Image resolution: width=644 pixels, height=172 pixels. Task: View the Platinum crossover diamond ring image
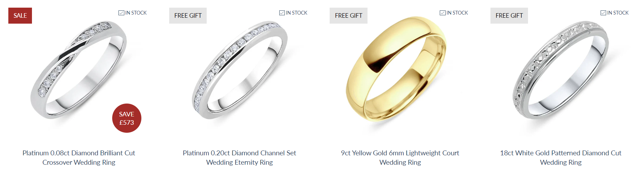(79, 69)
